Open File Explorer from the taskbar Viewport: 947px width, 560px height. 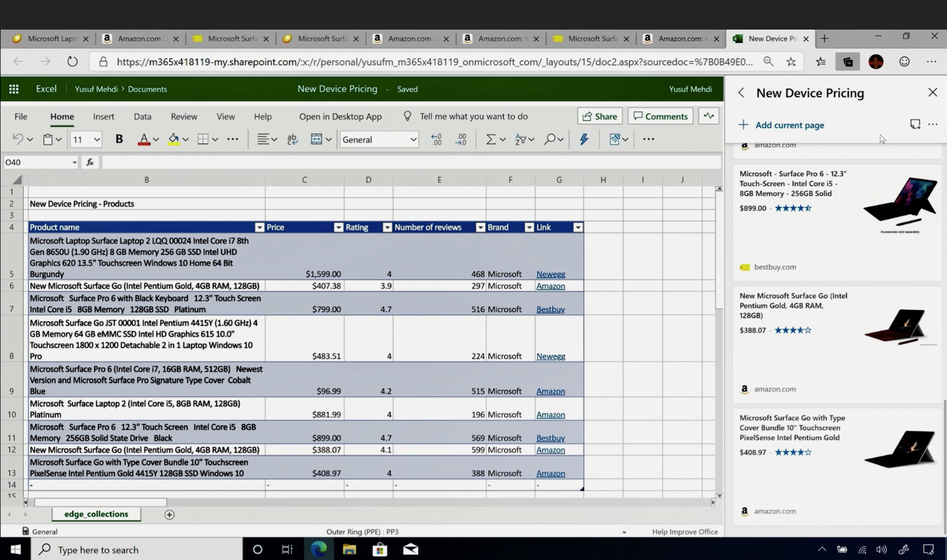(349, 549)
